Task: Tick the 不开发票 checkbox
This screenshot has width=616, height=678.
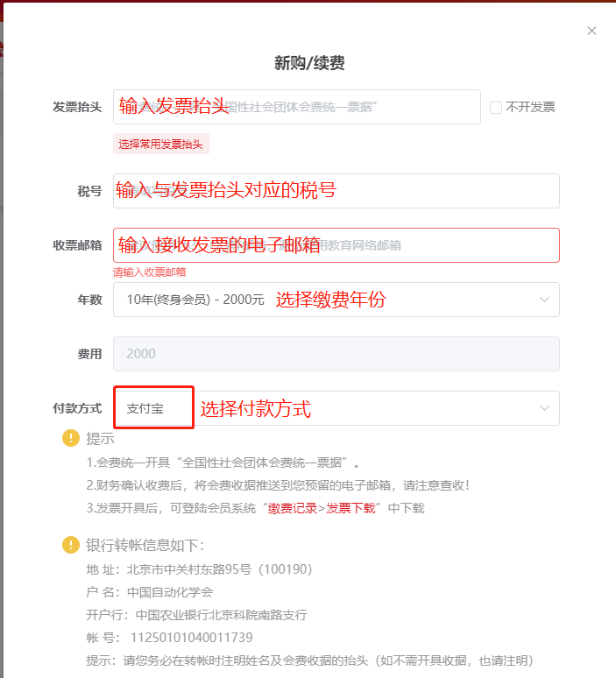Action: (x=496, y=107)
